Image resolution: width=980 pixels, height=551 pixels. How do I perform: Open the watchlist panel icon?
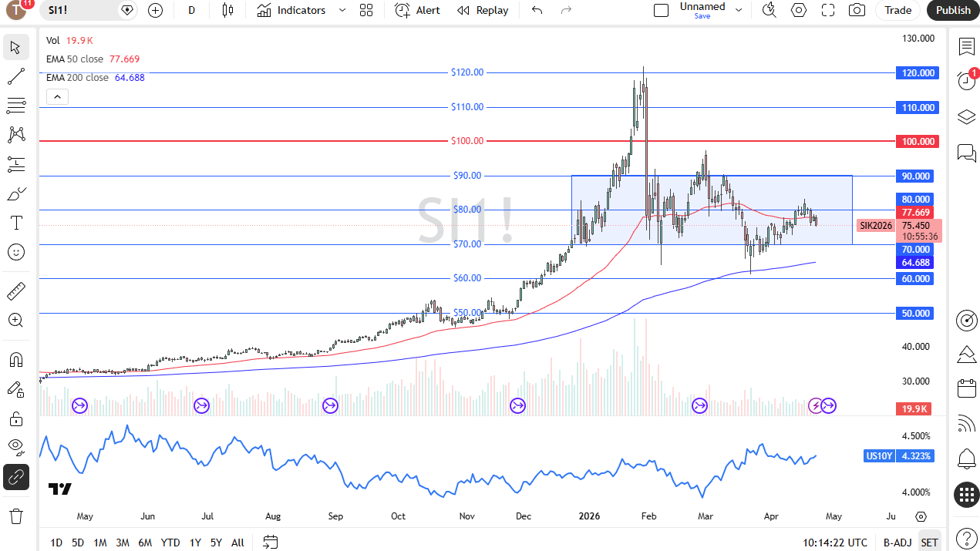(x=966, y=47)
